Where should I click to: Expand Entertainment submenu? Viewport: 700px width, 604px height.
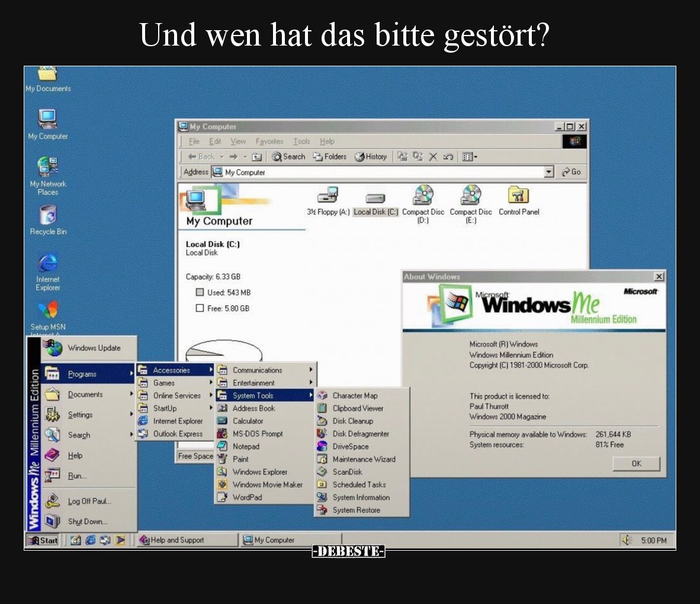pos(265,383)
